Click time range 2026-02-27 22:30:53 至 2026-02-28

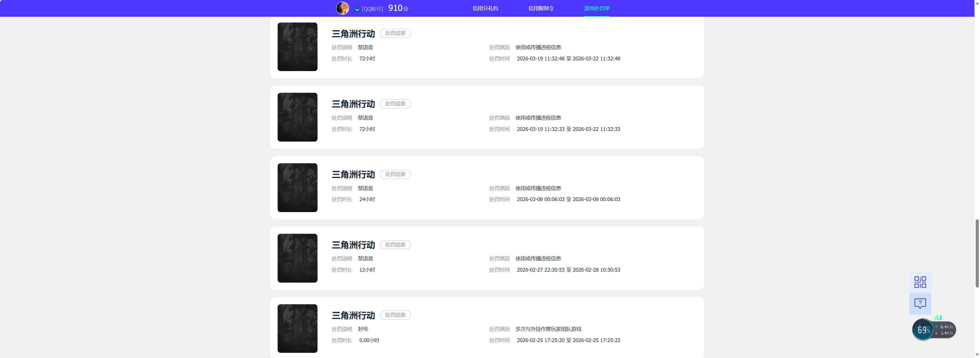[569, 270]
